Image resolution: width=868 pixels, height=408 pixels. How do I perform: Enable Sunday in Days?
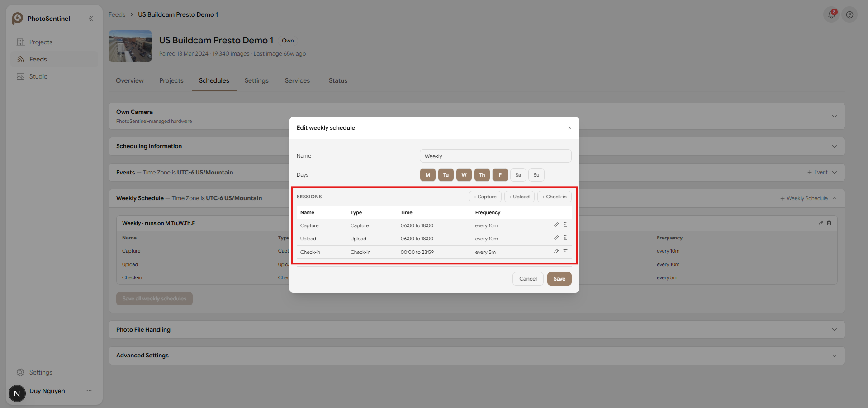pyautogui.click(x=536, y=175)
